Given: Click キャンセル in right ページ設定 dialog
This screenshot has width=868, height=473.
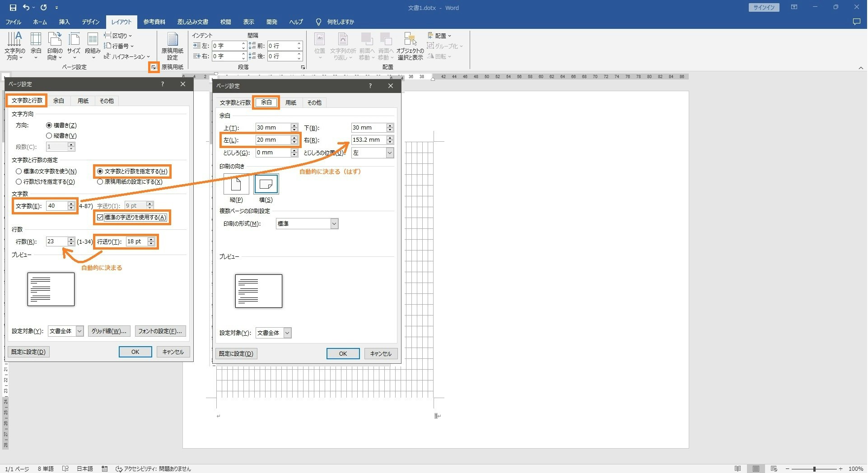Looking at the screenshot, I should coord(381,354).
